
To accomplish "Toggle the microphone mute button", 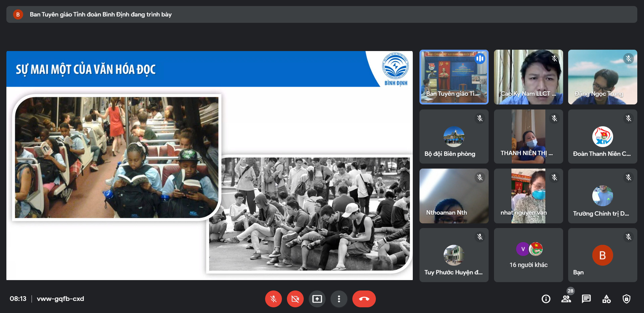I will (x=273, y=299).
